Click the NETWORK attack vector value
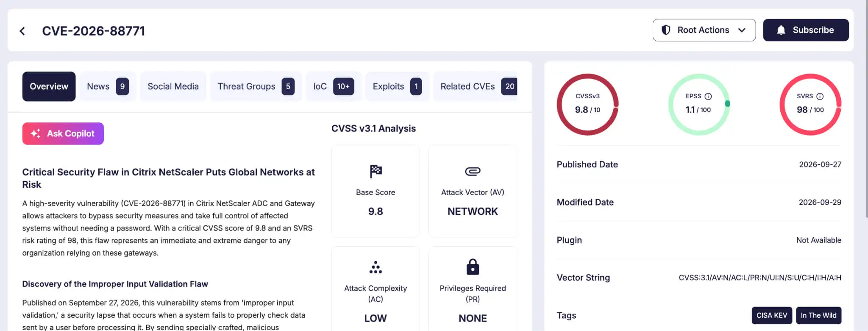The height and width of the screenshot is (331, 868). coord(473,211)
